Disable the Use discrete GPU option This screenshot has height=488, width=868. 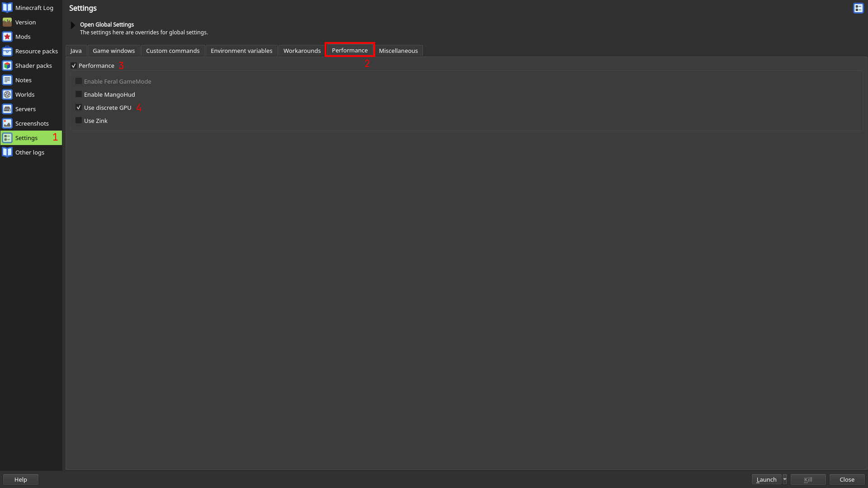click(79, 107)
